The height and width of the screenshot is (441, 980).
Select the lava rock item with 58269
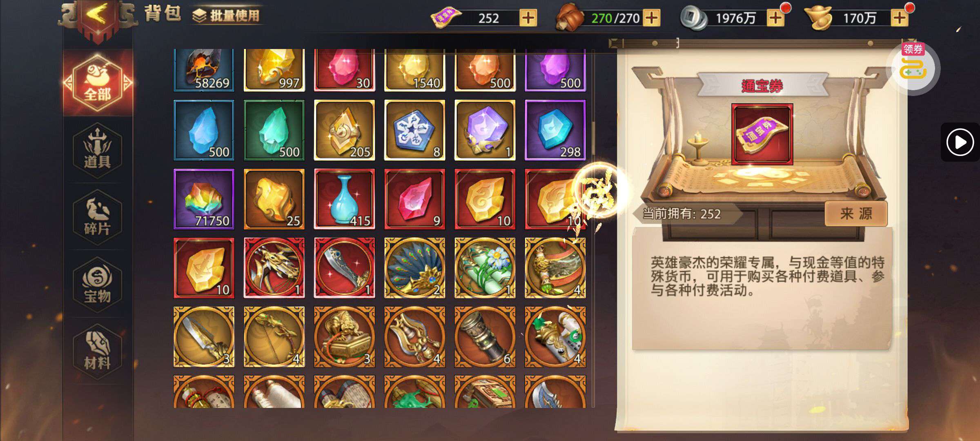click(x=204, y=70)
